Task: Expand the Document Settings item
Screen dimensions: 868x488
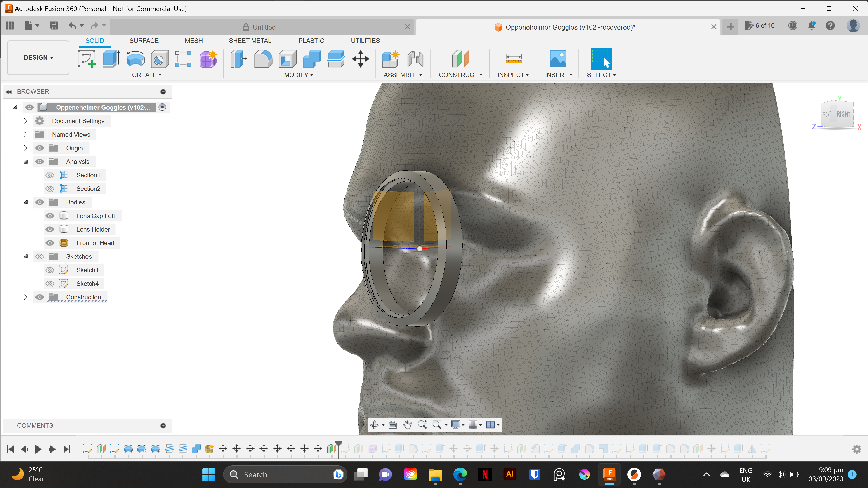Action: (x=25, y=121)
